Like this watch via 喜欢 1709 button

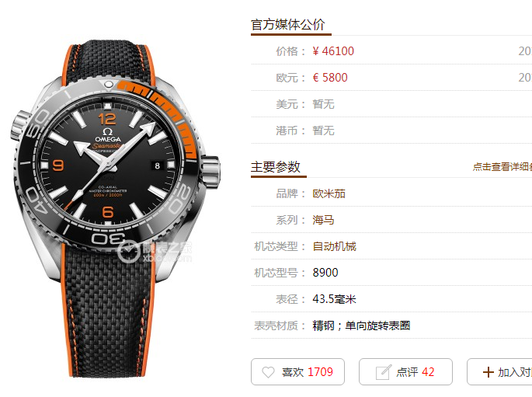tap(297, 372)
